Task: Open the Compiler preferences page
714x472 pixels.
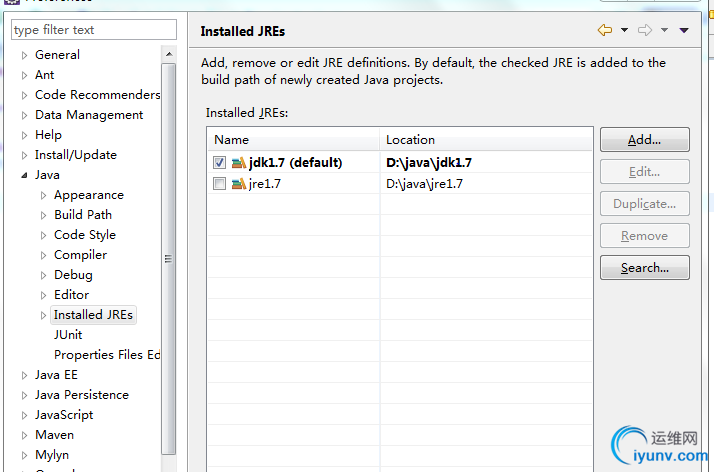Action: pyautogui.click(x=81, y=255)
